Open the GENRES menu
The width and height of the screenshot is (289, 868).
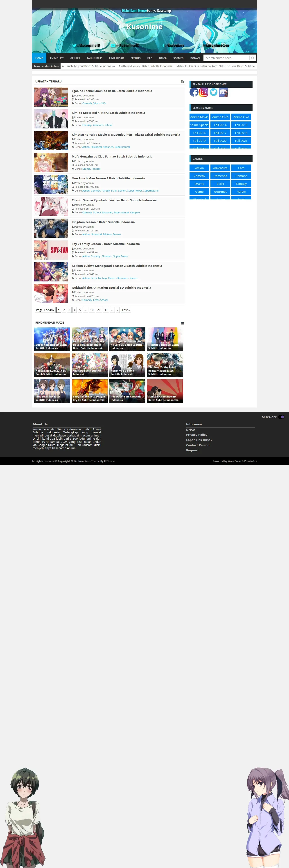(75, 58)
